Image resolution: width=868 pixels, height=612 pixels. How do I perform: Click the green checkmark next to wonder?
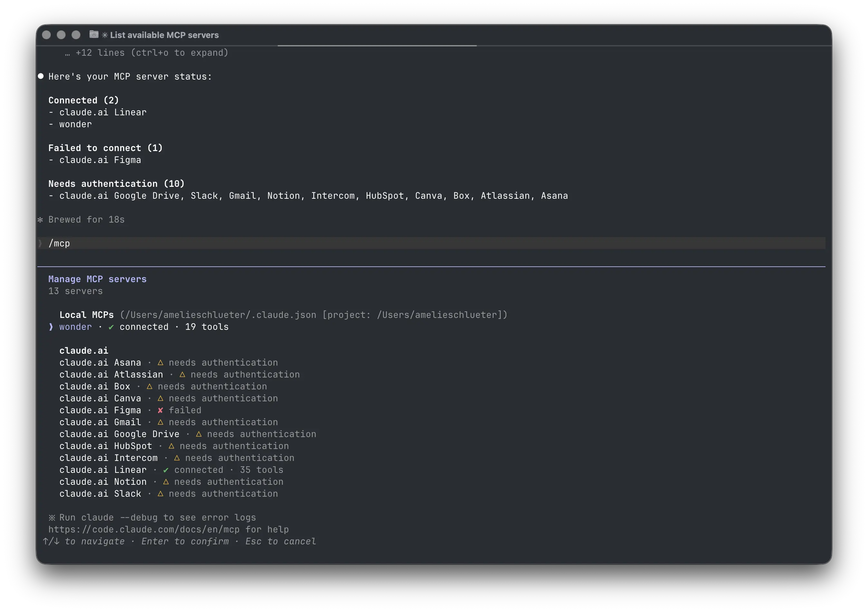point(111,327)
